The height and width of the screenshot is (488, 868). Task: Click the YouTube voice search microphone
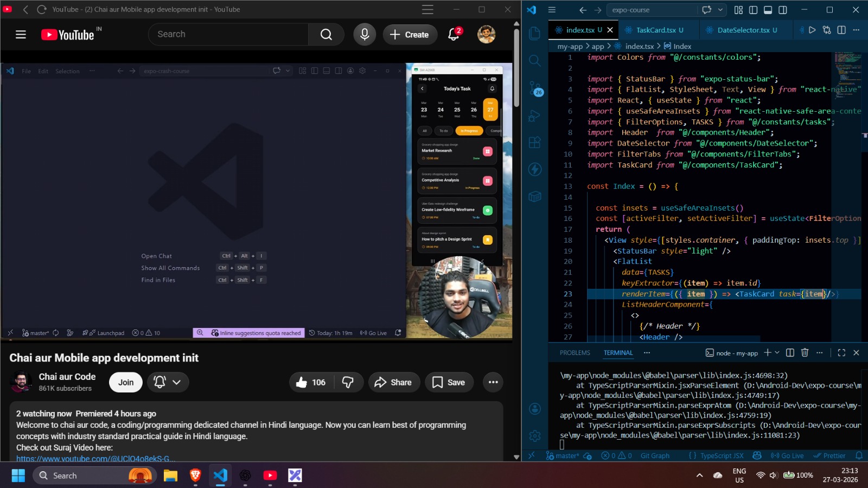coord(365,35)
